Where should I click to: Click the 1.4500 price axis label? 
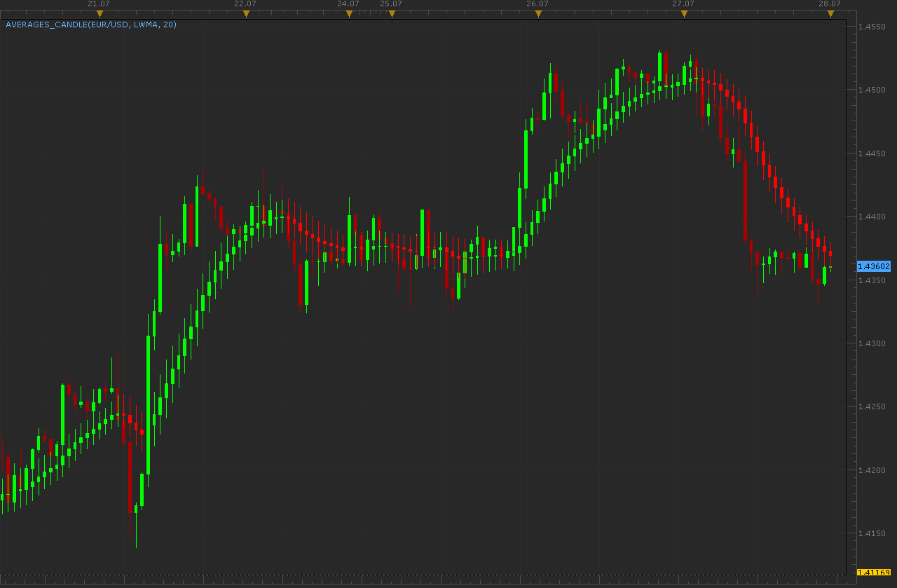[872, 90]
